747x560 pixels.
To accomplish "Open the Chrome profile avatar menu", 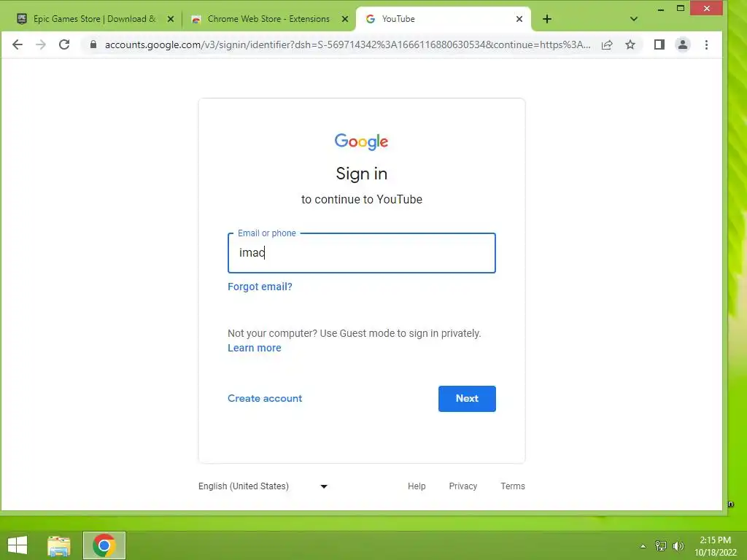I will click(683, 44).
